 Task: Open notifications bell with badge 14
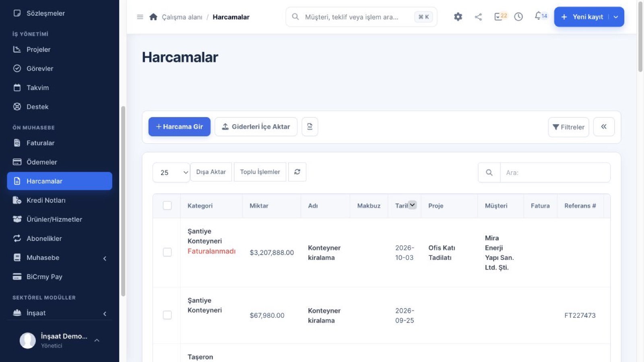(x=541, y=16)
